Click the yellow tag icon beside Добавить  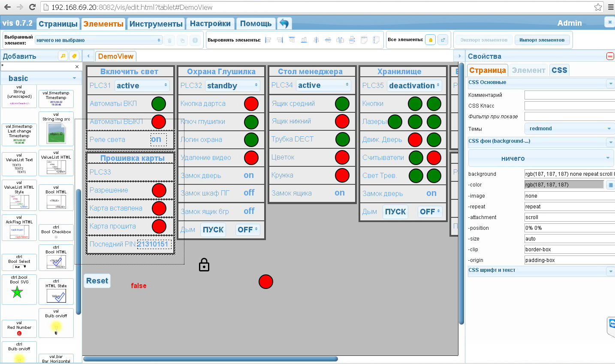[x=75, y=56]
